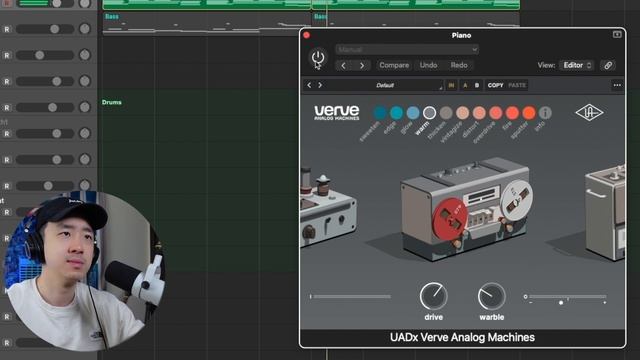640x360 pixels.
Task: Select the vintagize machine circle
Action: tap(462, 113)
